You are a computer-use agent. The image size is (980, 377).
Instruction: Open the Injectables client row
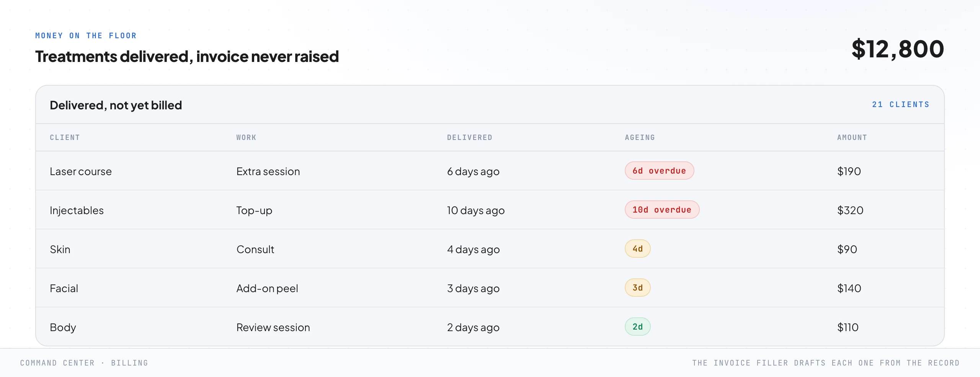pyautogui.click(x=490, y=210)
